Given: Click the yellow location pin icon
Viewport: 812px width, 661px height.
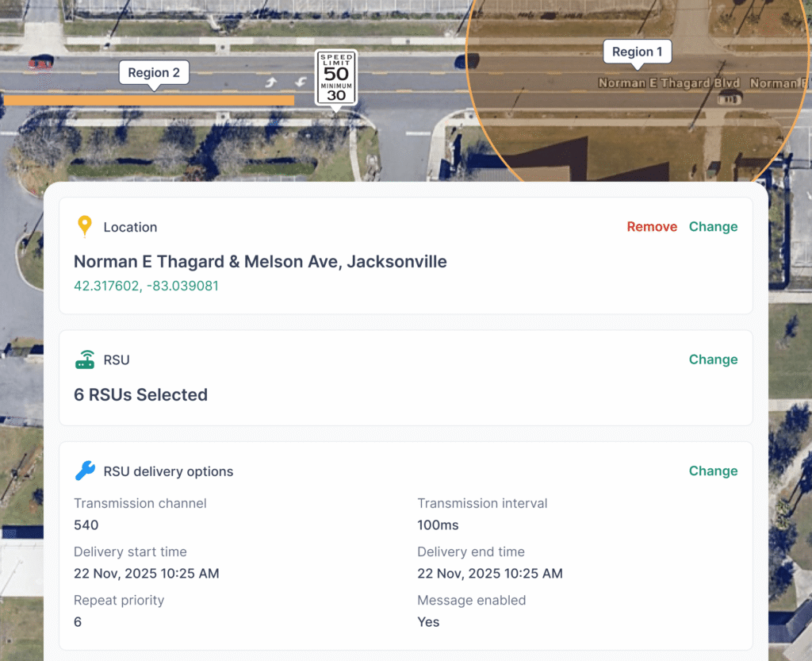Looking at the screenshot, I should click(x=84, y=226).
